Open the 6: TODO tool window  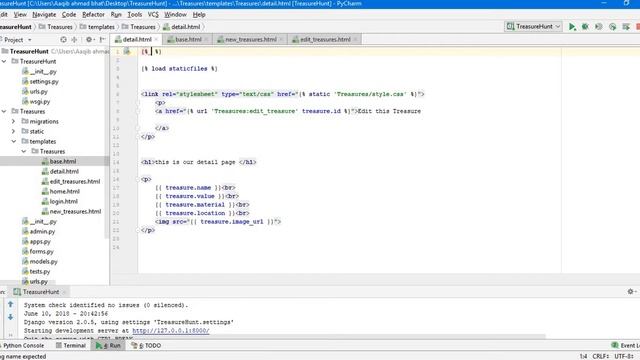(146, 345)
